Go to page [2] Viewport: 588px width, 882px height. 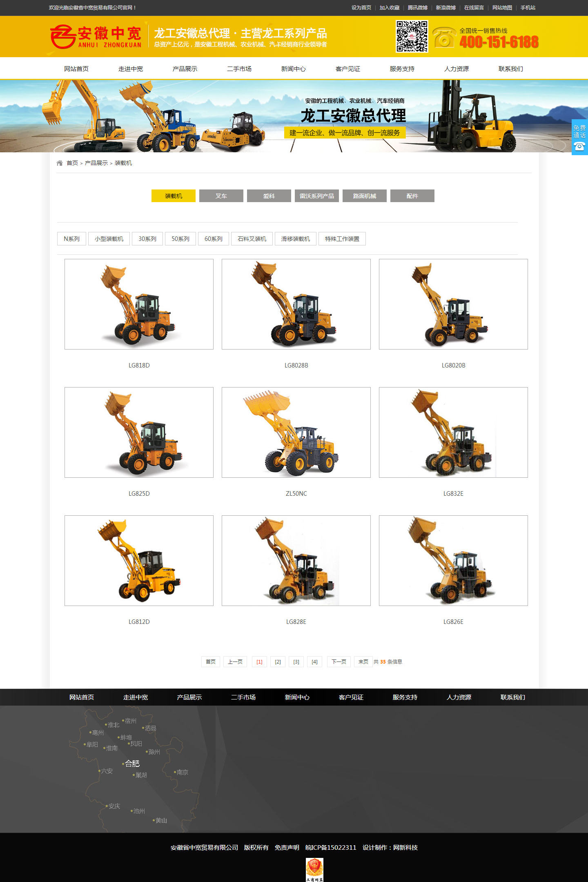click(x=278, y=661)
